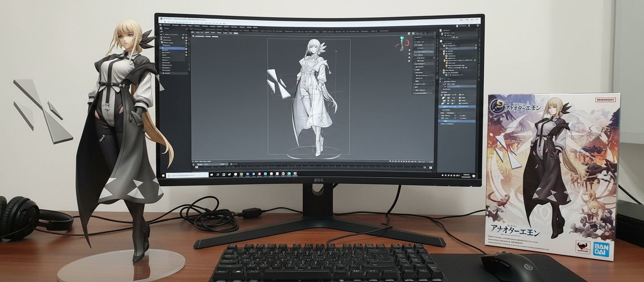
Task: Select the blue highlighted row in left list
Action: 172,48
